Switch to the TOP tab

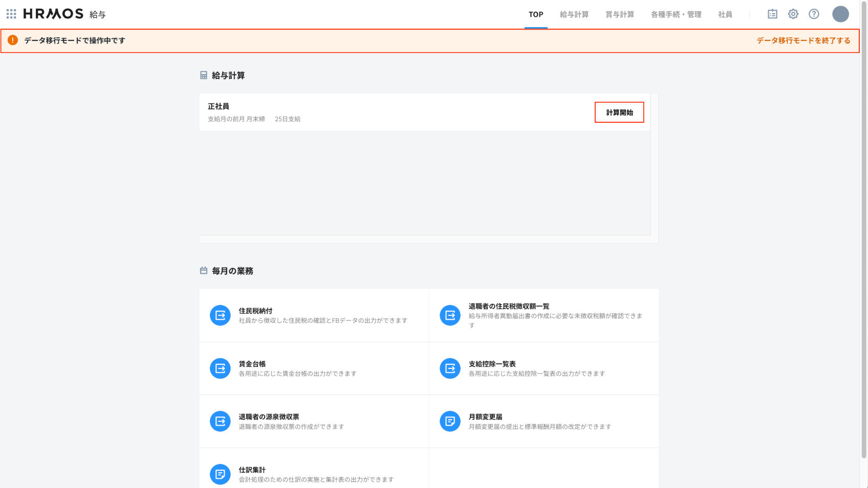coord(536,14)
